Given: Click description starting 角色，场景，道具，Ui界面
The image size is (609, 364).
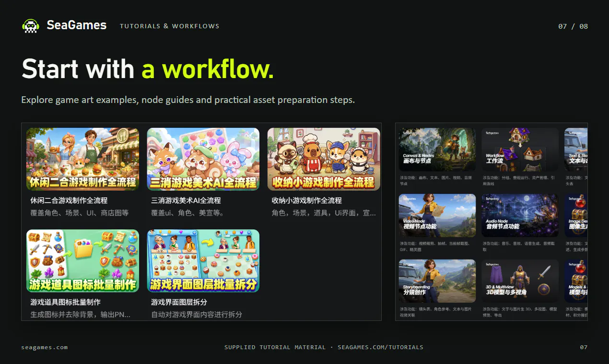Looking at the screenshot, I should point(324,213).
